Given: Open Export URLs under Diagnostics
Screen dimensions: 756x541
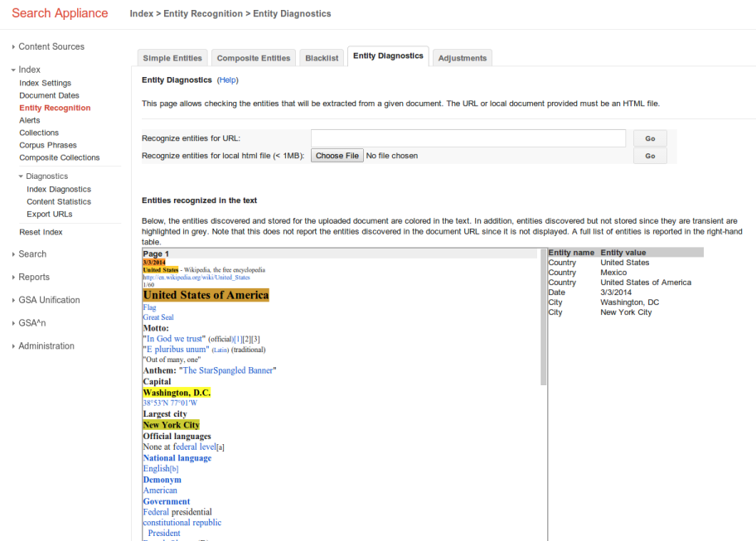Looking at the screenshot, I should click(x=50, y=214).
